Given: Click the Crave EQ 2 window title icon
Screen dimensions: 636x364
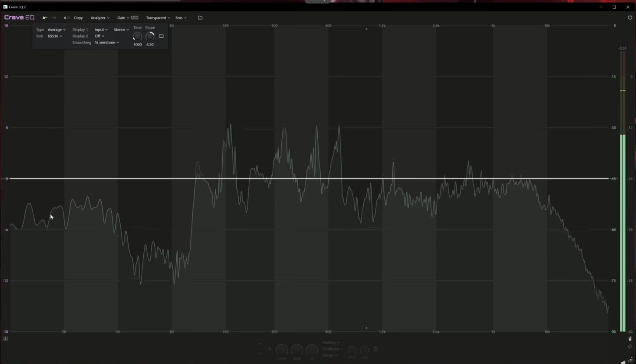Looking at the screenshot, I should tap(5, 7).
